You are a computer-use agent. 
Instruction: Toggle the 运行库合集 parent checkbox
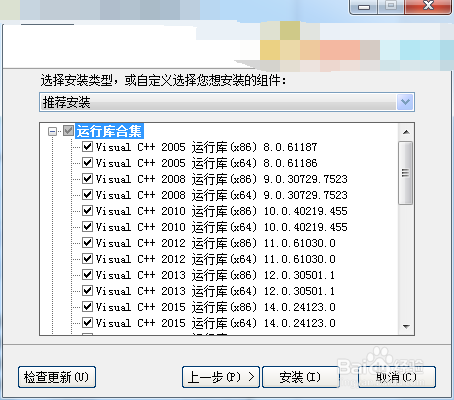pyautogui.click(x=69, y=131)
